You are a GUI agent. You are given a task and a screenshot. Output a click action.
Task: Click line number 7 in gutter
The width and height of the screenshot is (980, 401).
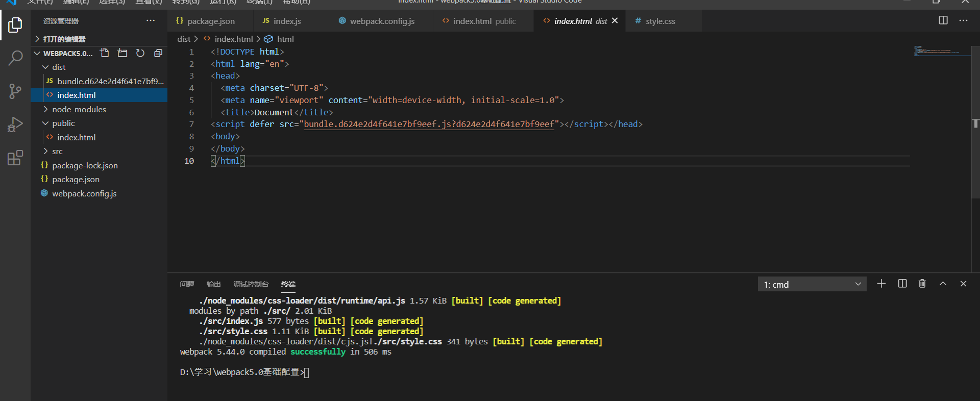[x=191, y=124]
